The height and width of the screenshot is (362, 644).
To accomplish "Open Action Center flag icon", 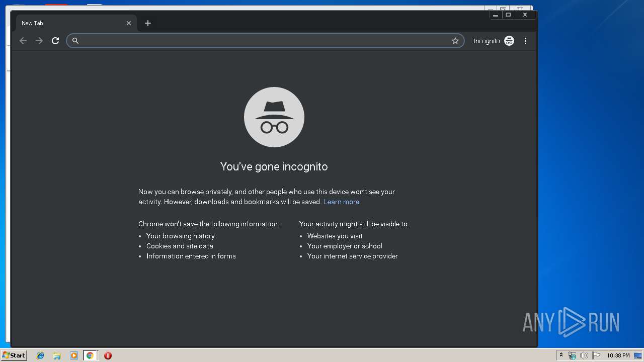I will [596, 355].
